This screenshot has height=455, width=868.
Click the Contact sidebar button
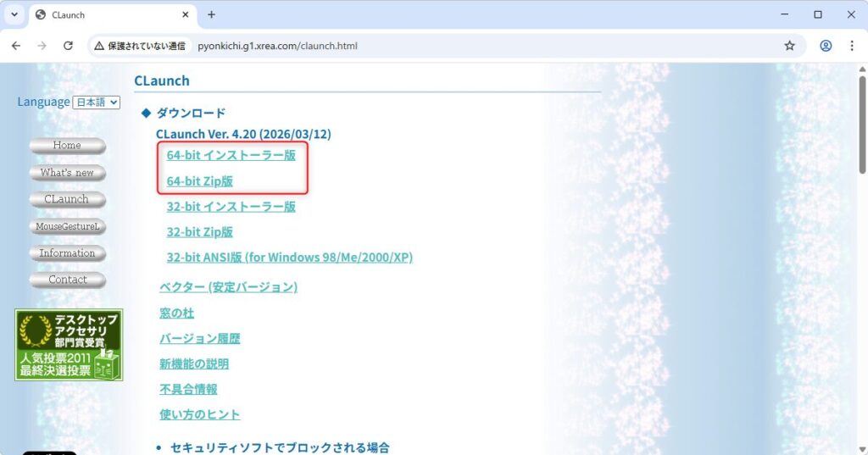pyautogui.click(x=67, y=280)
